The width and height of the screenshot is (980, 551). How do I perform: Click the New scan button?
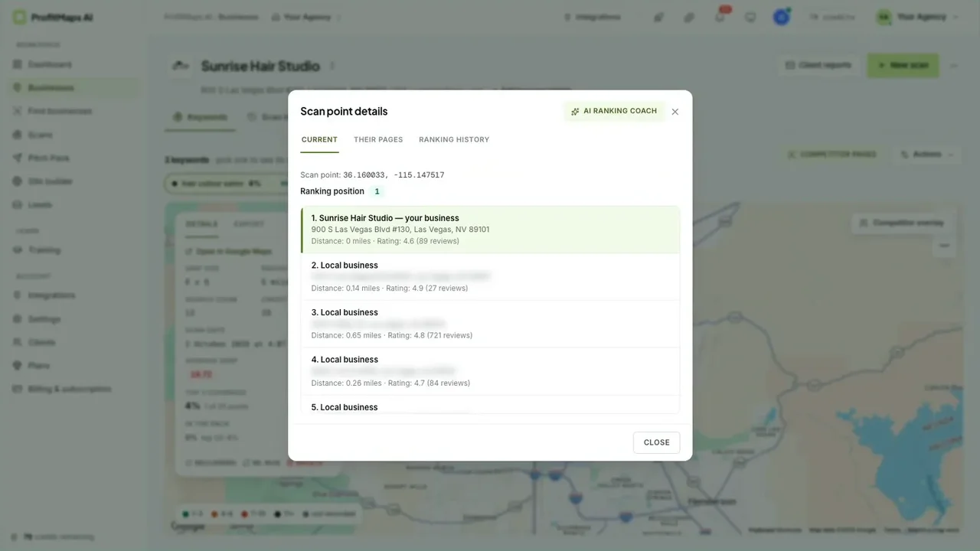point(903,65)
